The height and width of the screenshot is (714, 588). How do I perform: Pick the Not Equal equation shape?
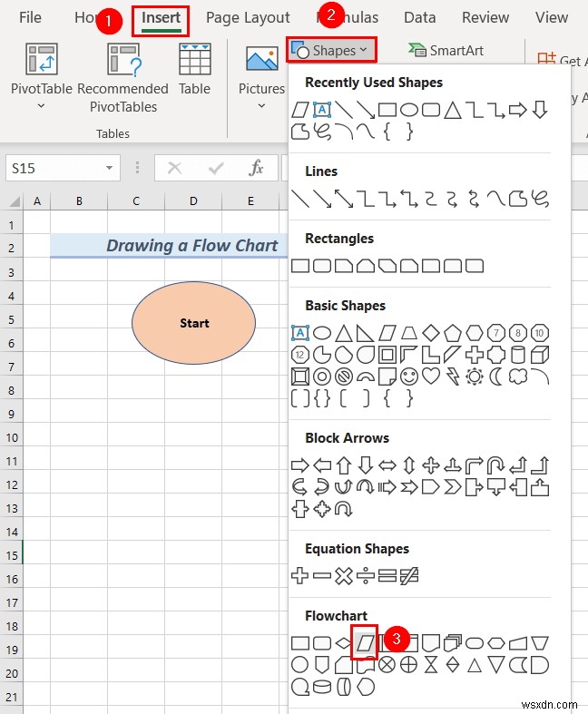coord(409,575)
